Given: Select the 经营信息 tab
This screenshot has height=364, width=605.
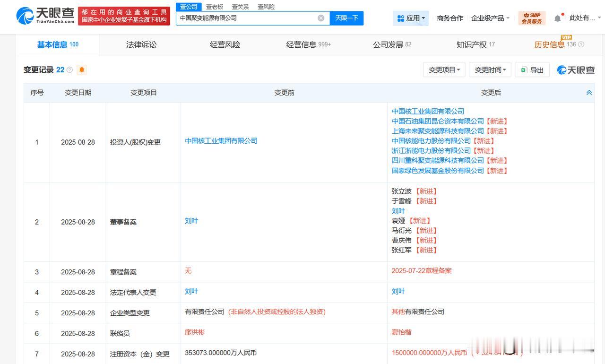Looking at the screenshot, I should 309,44.
